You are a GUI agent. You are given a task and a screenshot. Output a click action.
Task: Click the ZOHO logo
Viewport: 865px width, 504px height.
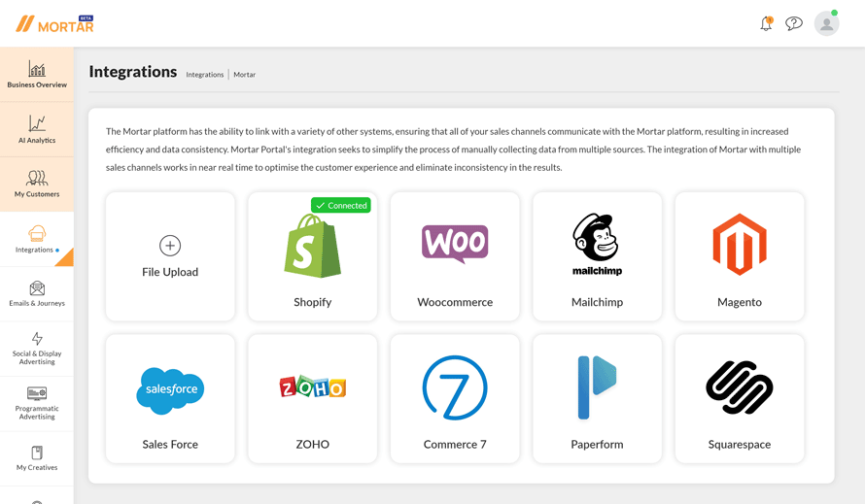[313, 387]
